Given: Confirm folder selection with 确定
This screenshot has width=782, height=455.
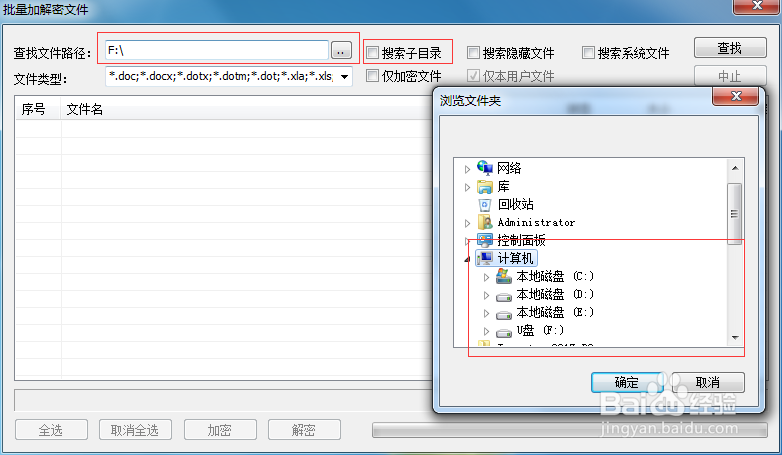Looking at the screenshot, I should coord(626,383).
